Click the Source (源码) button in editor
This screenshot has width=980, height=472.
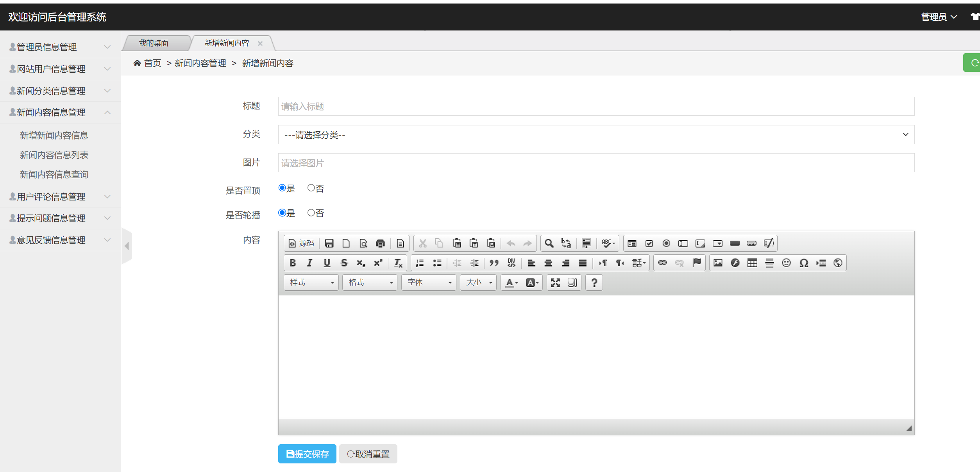(301, 243)
